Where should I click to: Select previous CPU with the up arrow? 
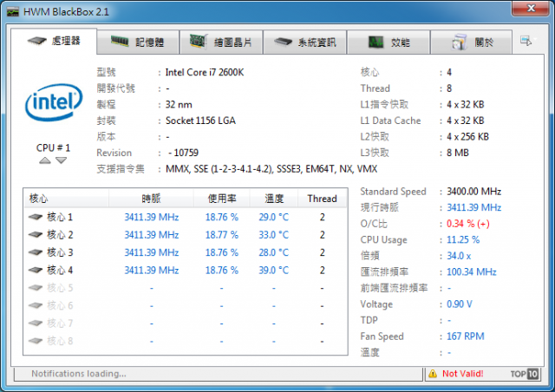pyautogui.click(x=45, y=160)
